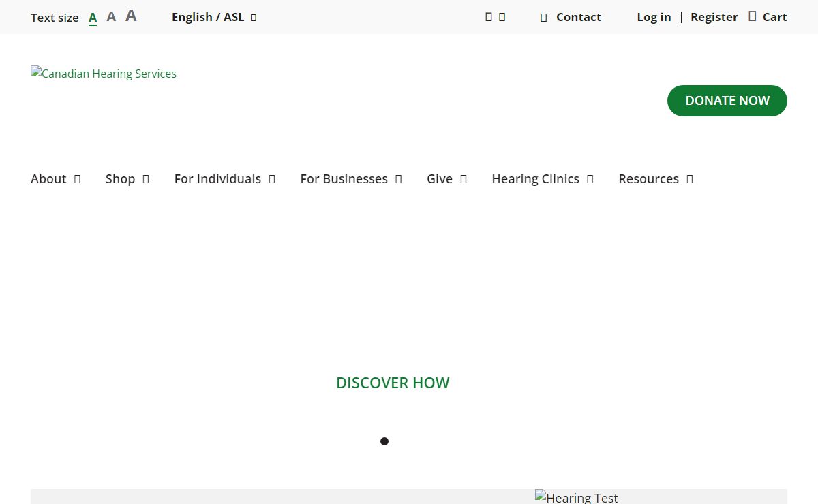Click the Canadian Hearing Services logo

(104, 73)
